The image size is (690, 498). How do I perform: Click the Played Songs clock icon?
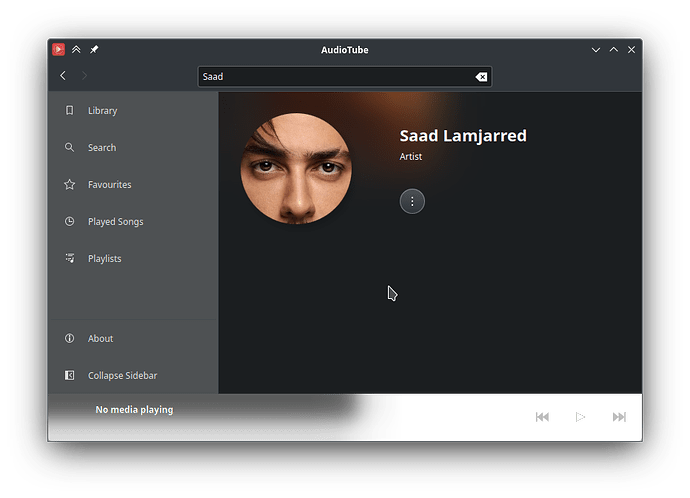pos(70,221)
